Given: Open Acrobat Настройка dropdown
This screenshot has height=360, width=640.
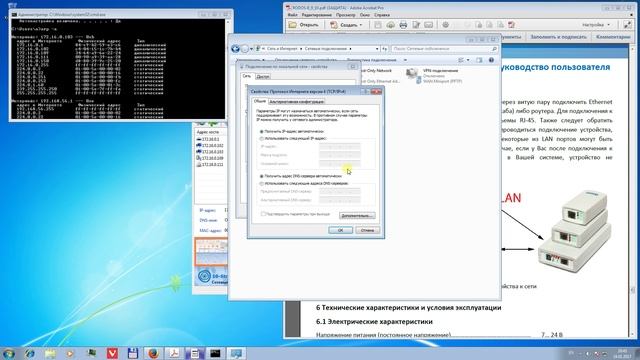Looking at the screenshot, I should tap(596, 25).
